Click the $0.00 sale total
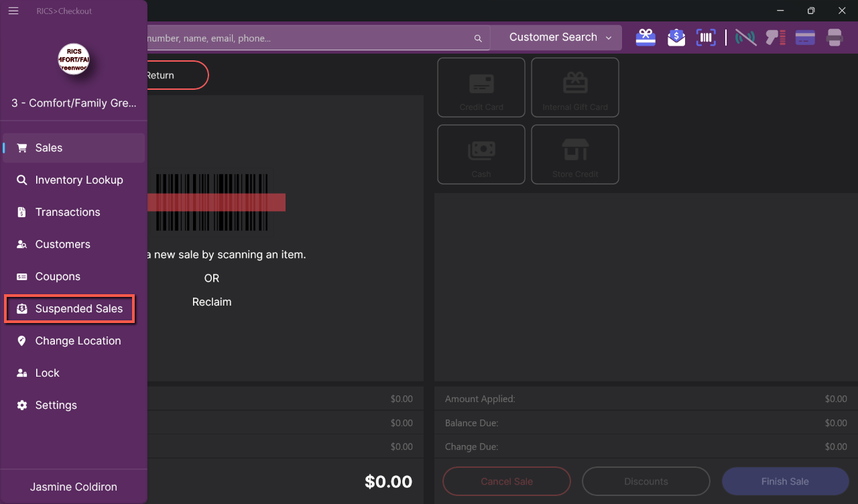This screenshot has width=858, height=504. (x=388, y=481)
